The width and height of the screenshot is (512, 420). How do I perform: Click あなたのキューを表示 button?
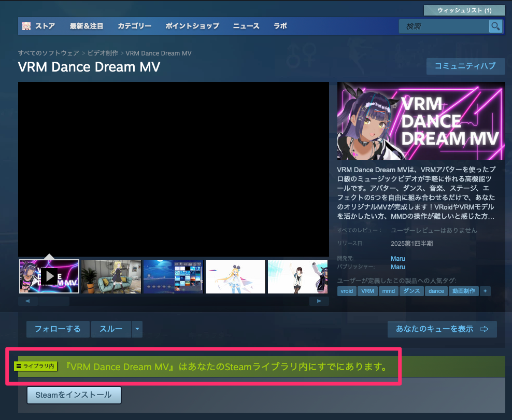(442, 329)
